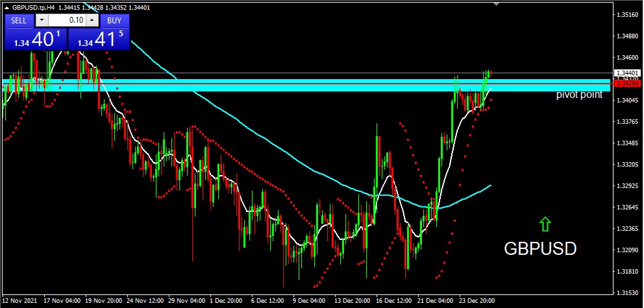Screen dimensions: 644x308
Task: Click time axis label 1 Dec 20:00
Action: click(227, 301)
